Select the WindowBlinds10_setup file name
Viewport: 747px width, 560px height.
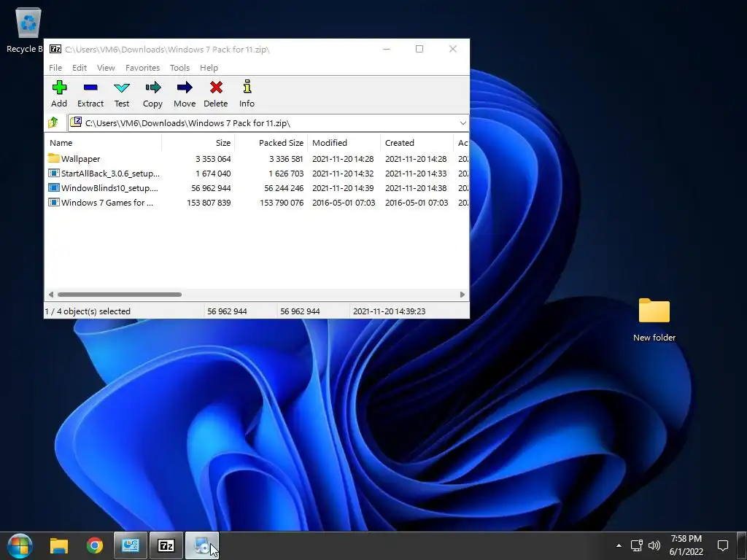point(109,188)
